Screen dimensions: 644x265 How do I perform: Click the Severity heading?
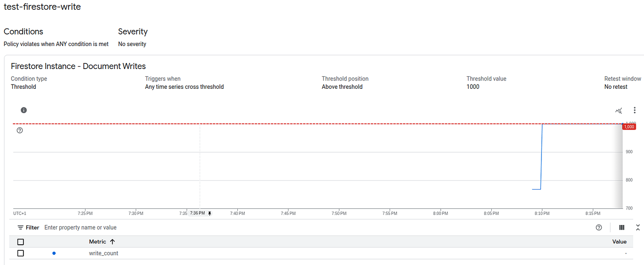133,32
